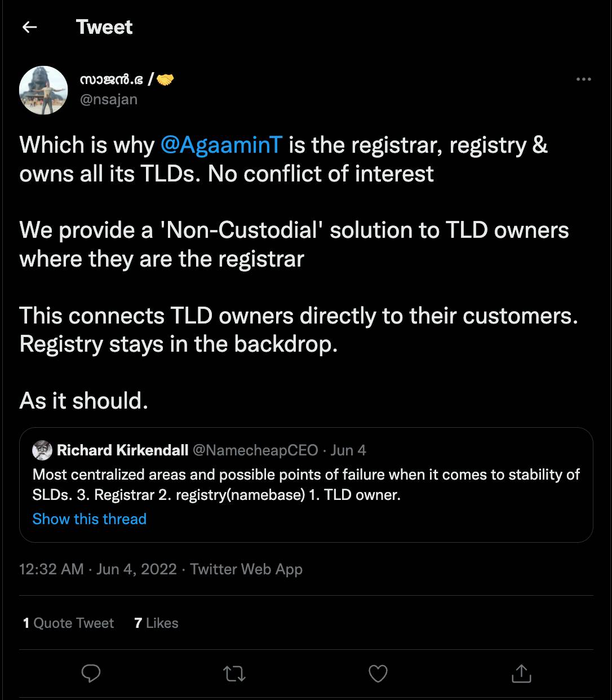Open Richard Kirkendall's name in quoted tweet
Screen dimensions: 612x700
122,450
